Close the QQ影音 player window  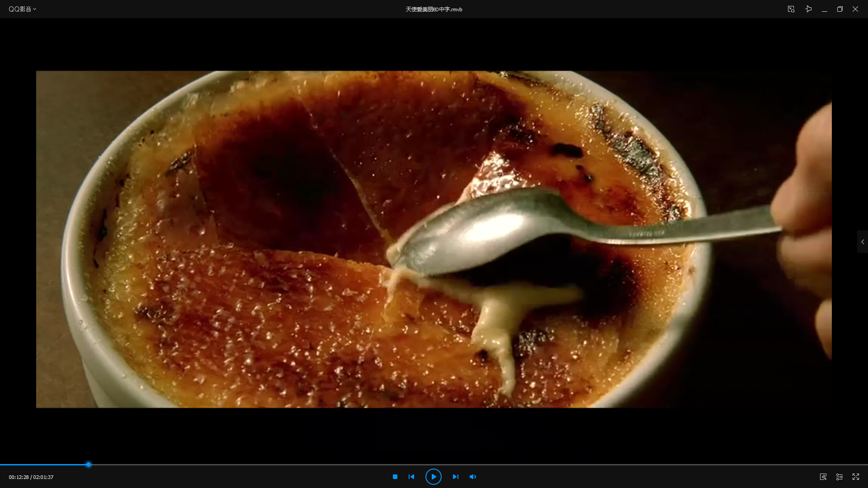click(x=855, y=9)
